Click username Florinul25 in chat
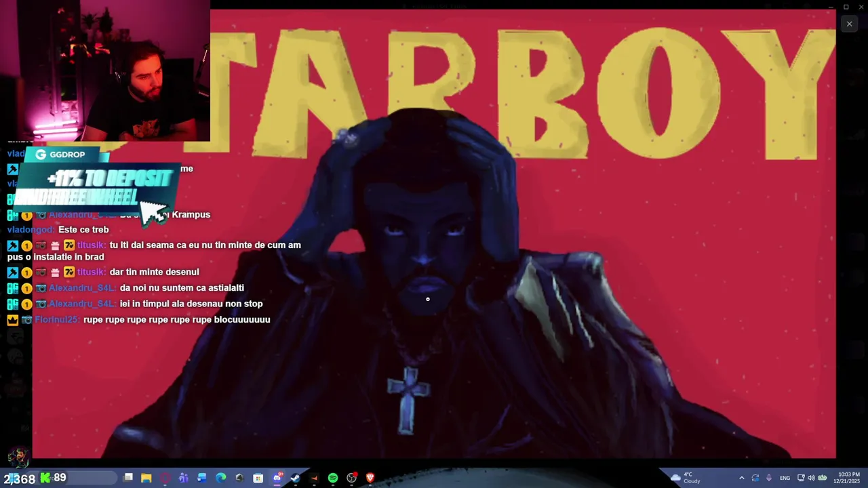Screen dimensions: 868x488 point(58,319)
